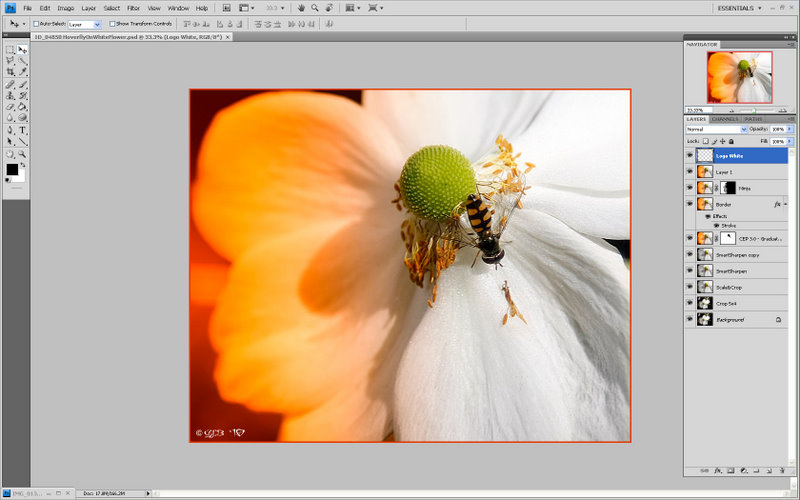Viewport: 800px width, 500px height.
Task: Hide the Layer 1 layer
Action: (x=690, y=172)
